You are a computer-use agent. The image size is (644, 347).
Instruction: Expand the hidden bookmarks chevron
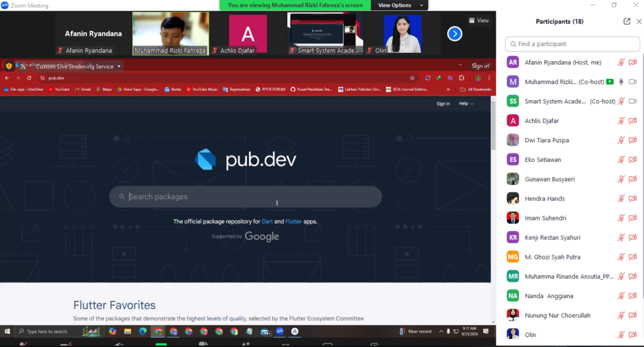(x=448, y=89)
